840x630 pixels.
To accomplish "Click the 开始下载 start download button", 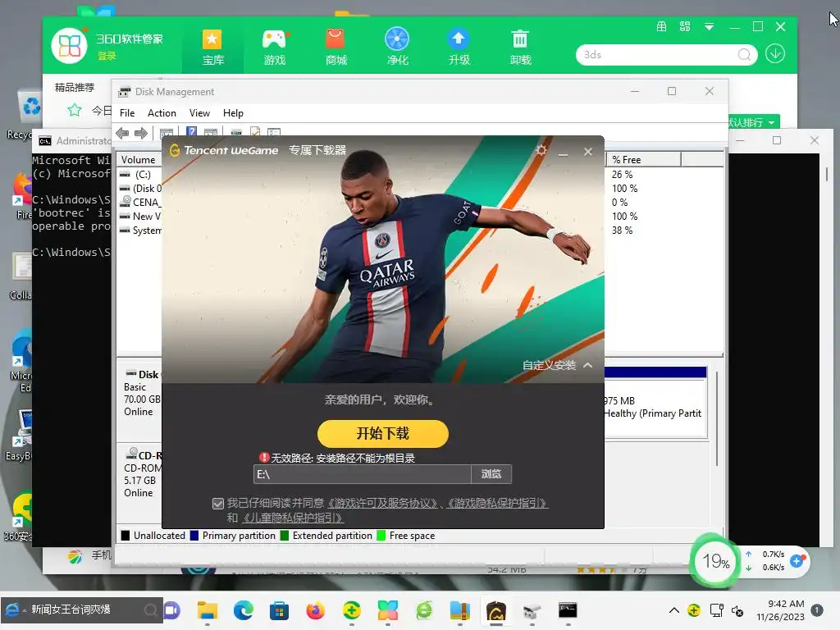I will (383, 433).
